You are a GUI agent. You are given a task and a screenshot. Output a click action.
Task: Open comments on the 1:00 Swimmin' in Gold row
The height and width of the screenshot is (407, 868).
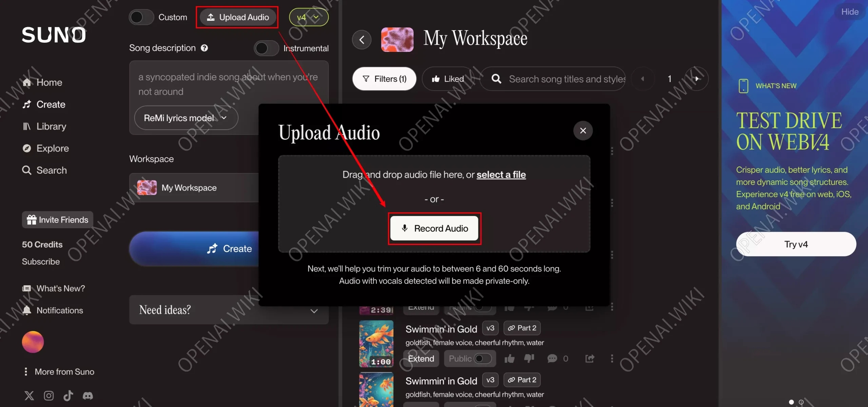coord(552,358)
